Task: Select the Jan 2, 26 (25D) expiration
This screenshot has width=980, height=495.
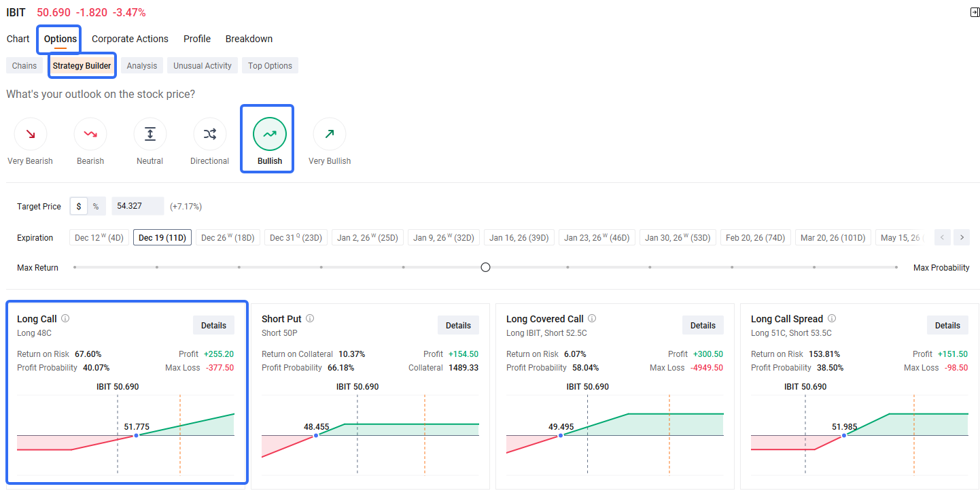Action: pos(368,237)
